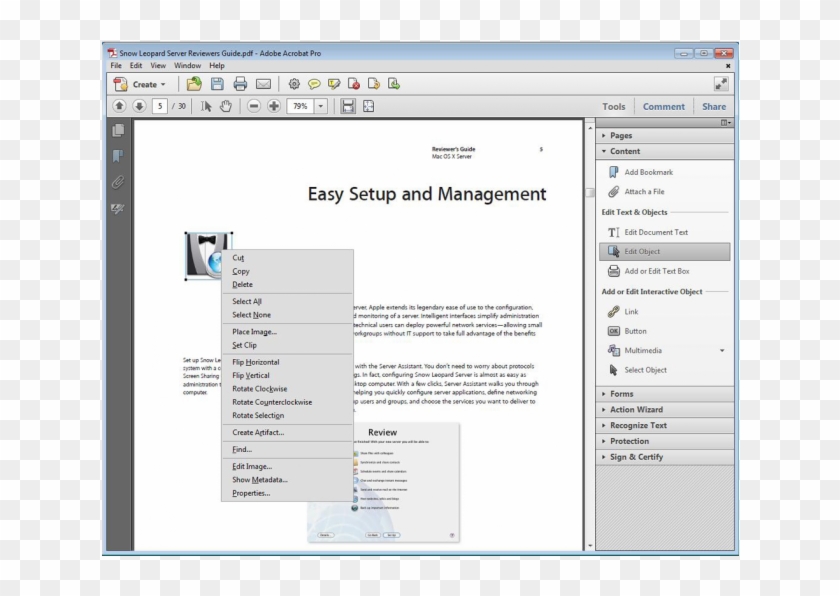Screen dimensions: 840x596
Task: Choose Cut from the context menu
Action: click(288, 258)
